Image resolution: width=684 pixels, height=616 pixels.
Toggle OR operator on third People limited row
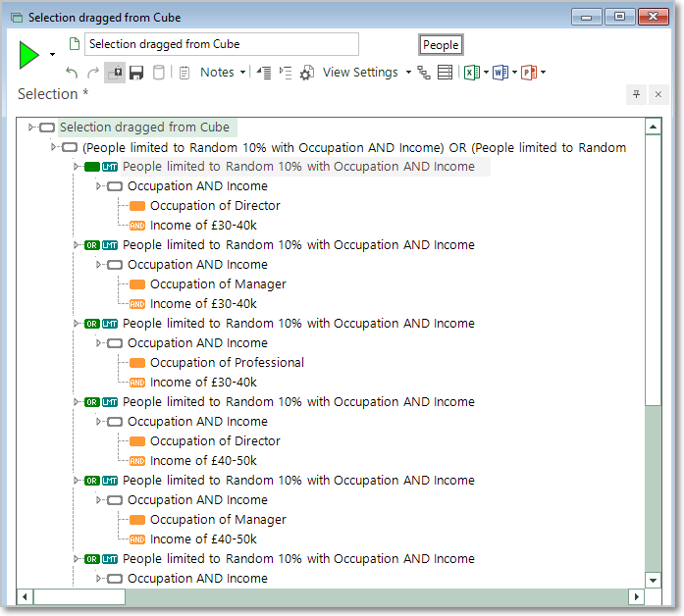(92, 324)
